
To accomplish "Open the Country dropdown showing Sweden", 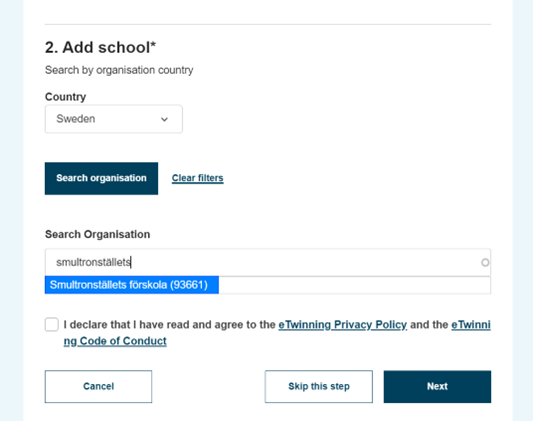I will 114,119.
